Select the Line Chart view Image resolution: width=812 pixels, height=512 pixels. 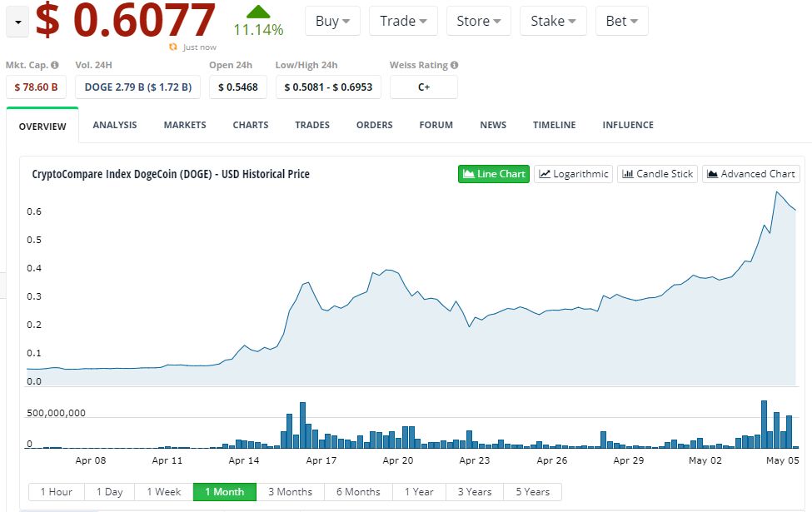click(x=494, y=174)
